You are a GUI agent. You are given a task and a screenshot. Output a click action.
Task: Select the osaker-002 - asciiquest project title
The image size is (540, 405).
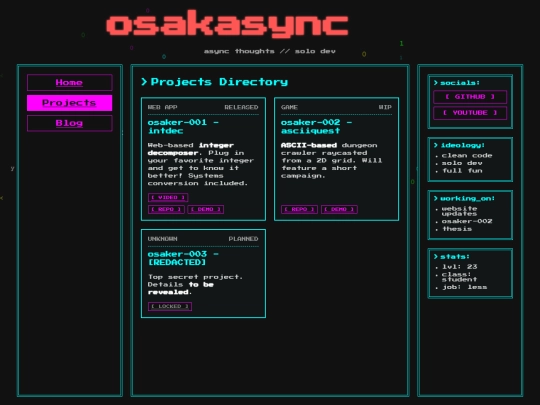pos(316,126)
